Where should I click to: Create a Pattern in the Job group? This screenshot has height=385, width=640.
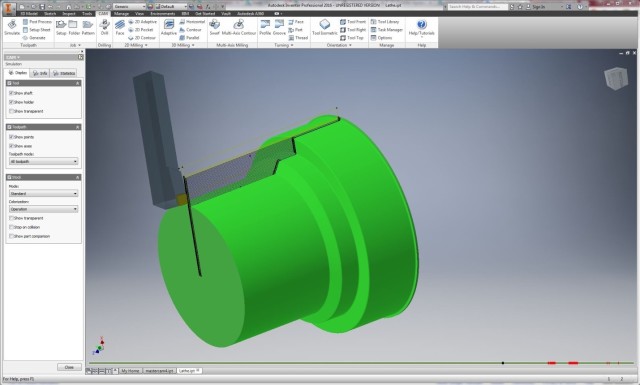(88, 27)
